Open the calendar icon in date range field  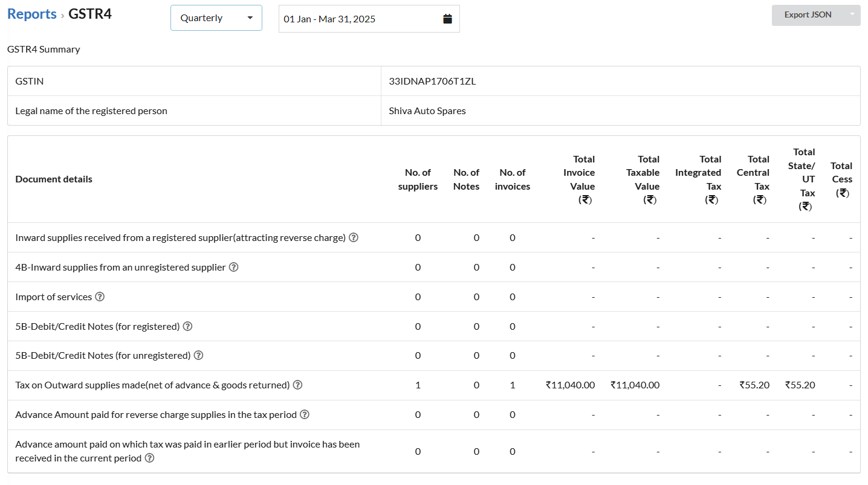pyautogui.click(x=447, y=19)
